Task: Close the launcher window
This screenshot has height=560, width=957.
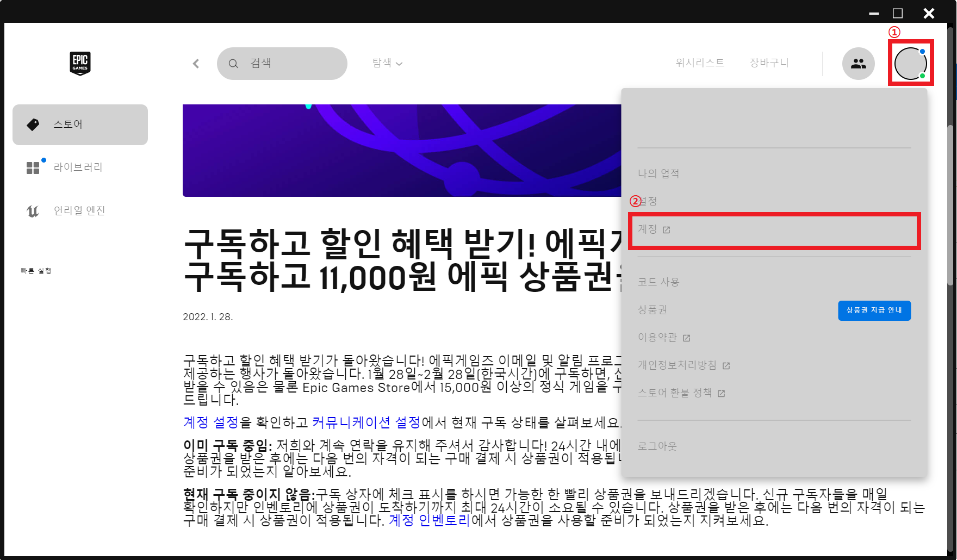Action: coord(929,14)
